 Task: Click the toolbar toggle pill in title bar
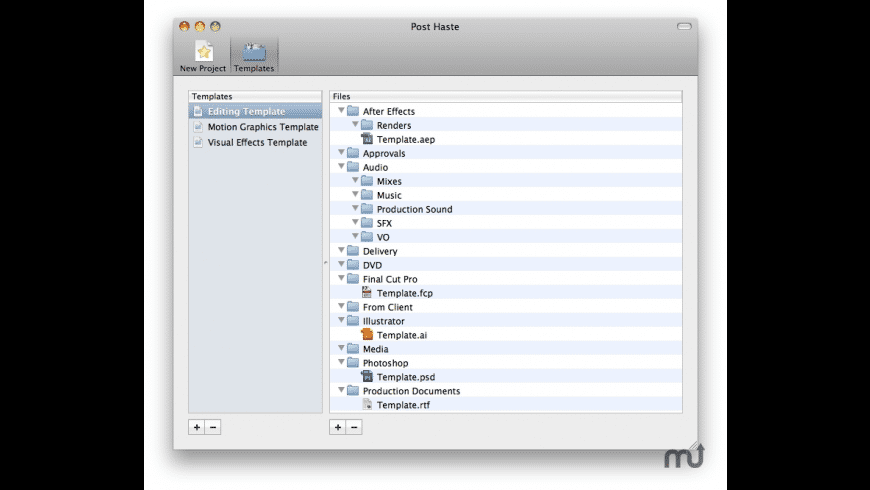684,26
